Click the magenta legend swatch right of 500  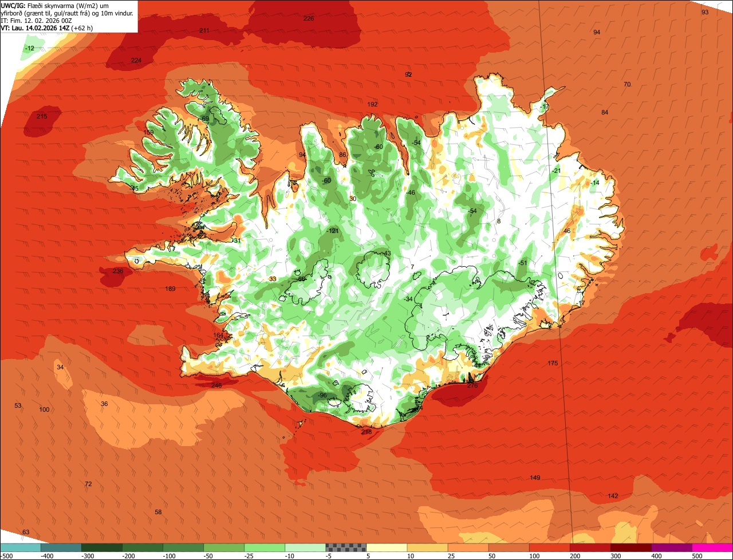pos(712,548)
